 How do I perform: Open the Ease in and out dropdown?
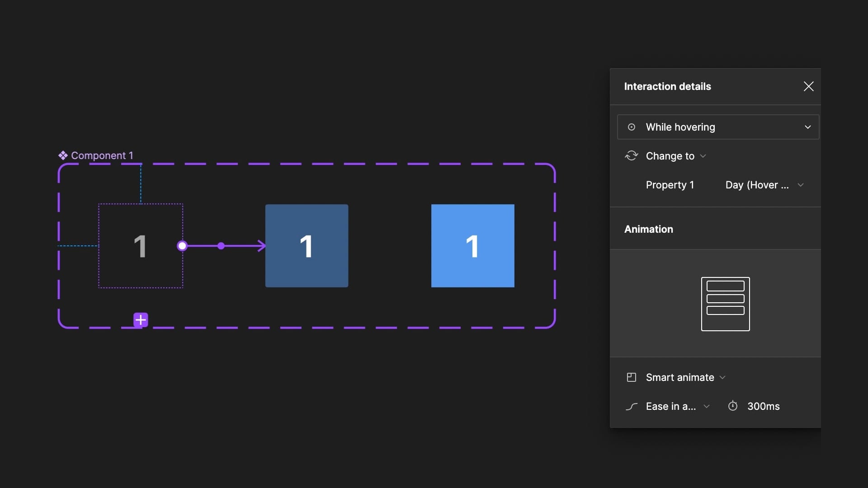706,406
